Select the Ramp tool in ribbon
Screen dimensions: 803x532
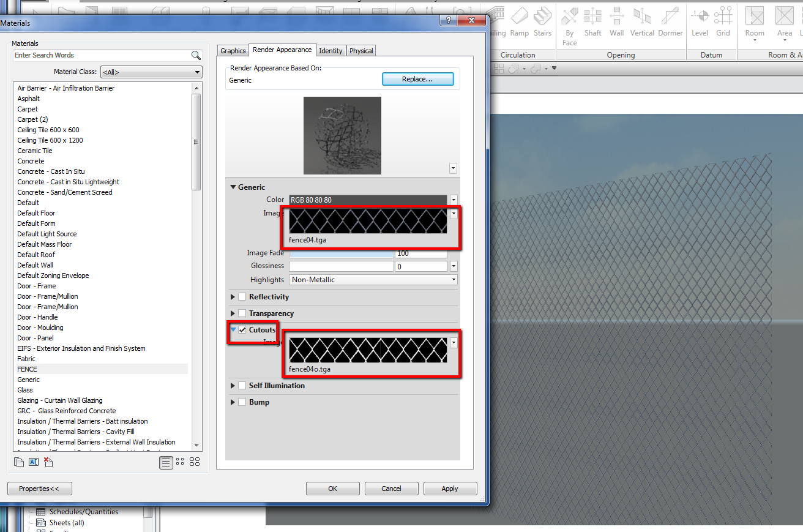pos(519,21)
